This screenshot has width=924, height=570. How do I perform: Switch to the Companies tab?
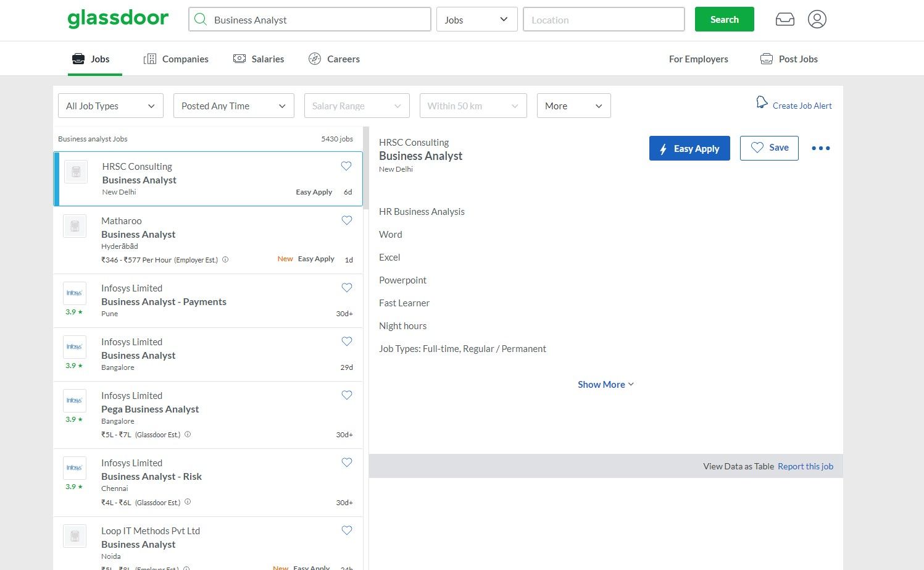[176, 59]
